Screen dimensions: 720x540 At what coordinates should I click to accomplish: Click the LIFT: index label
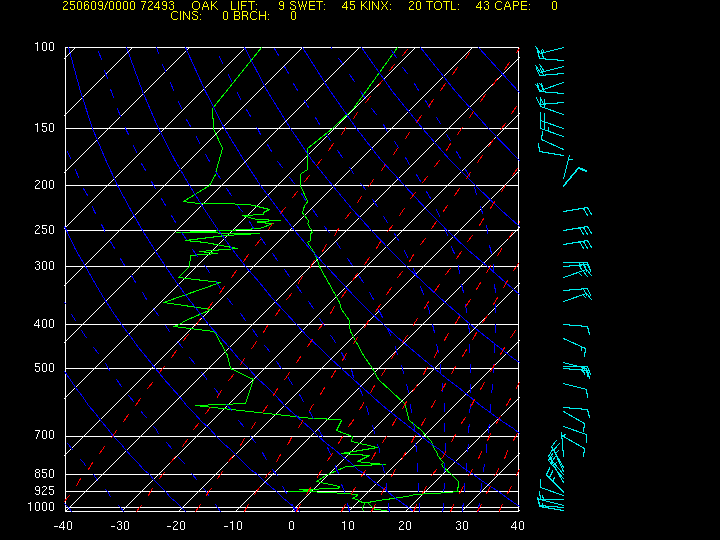pyautogui.click(x=244, y=6)
